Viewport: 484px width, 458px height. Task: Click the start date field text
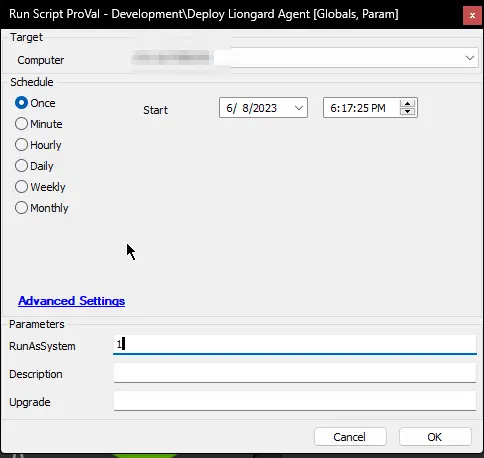coord(252,108)
